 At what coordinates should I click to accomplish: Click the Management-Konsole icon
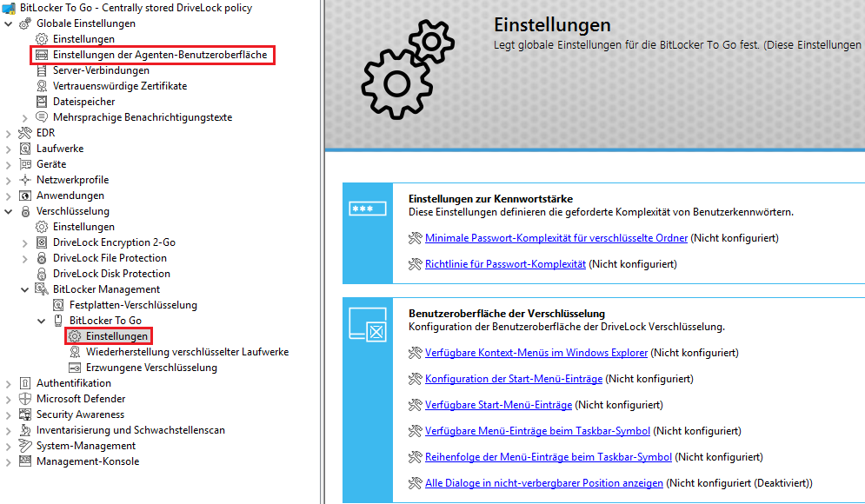[25, 461]
